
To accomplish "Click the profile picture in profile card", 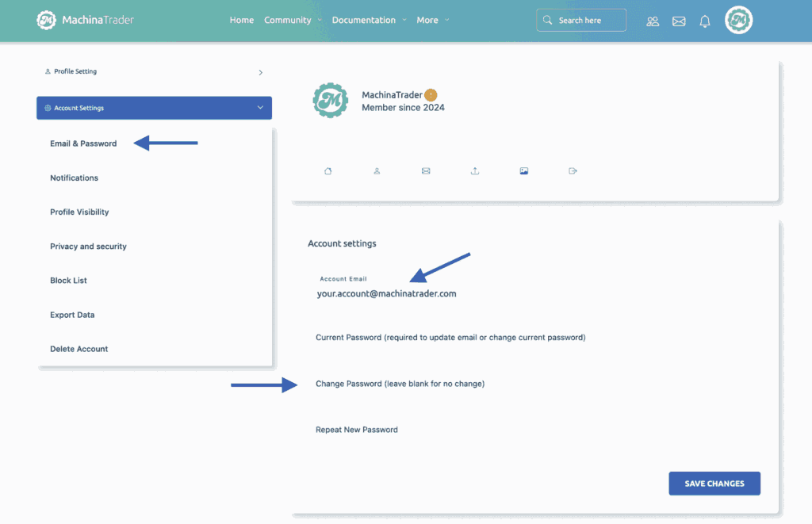I will (331, 100).
